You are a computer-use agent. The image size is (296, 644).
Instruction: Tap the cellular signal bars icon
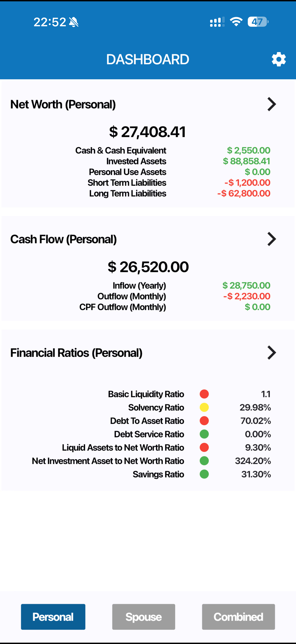click(217, 22)
